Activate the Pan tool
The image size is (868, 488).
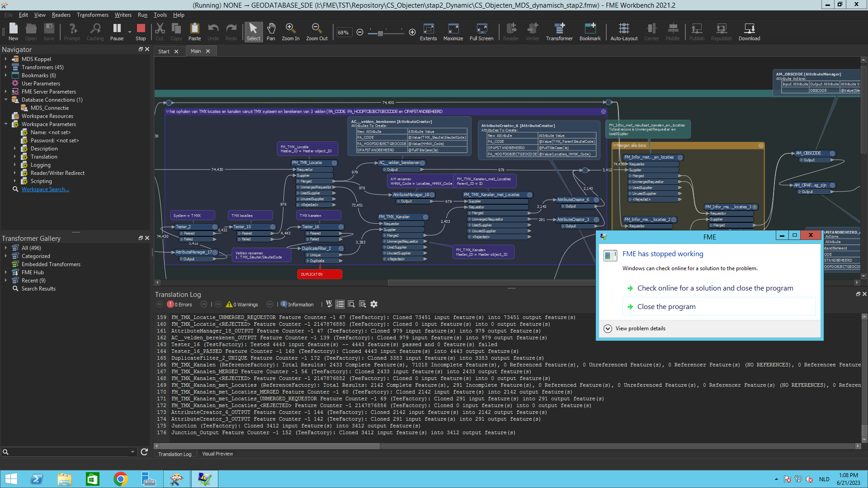click(x=271, y=32)
